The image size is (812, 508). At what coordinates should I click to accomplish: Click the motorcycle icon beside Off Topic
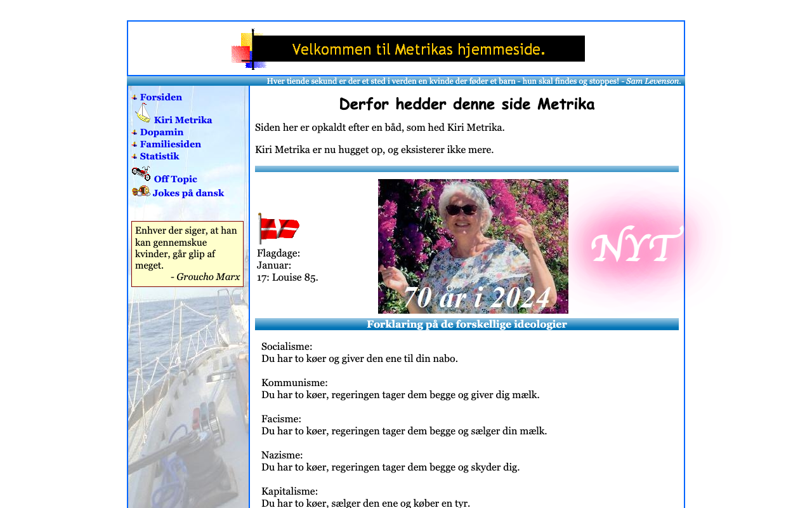pyautogui.click(x=141, y=173)
